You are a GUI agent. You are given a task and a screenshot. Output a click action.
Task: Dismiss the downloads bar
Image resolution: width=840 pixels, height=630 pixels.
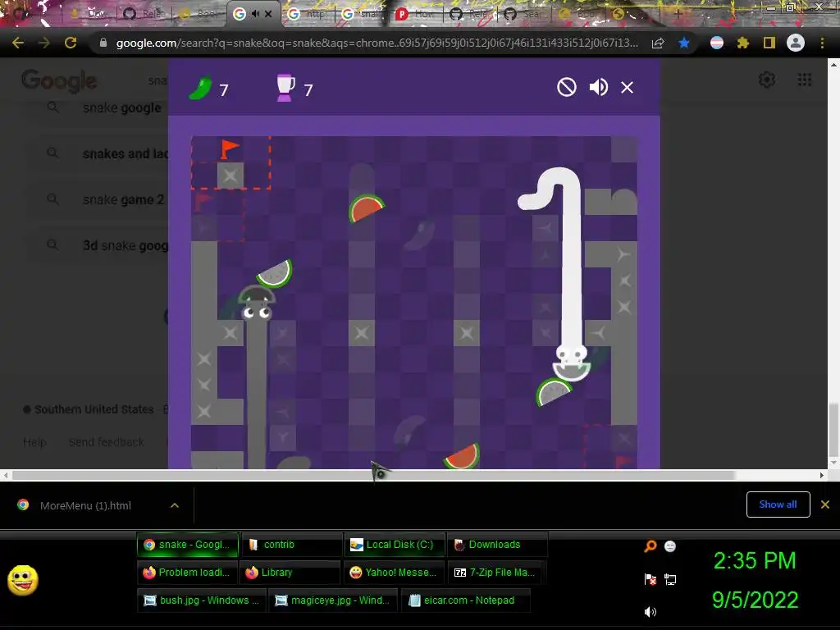click(825, 504)
